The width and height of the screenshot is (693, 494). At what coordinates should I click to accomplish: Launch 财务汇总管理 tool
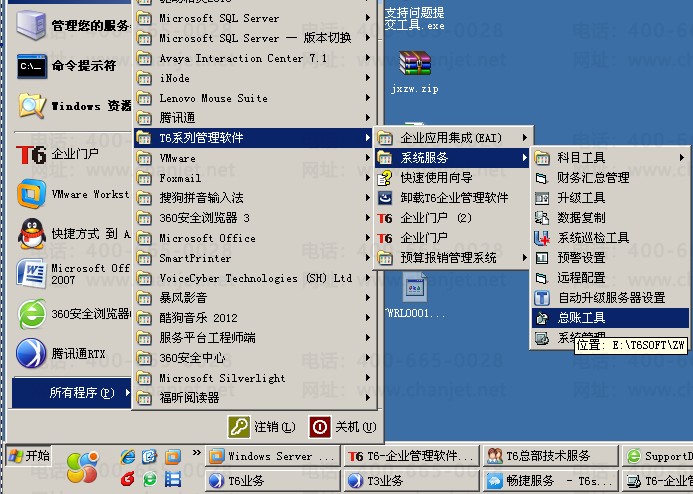pyautogui.click(x=610, y=178)
